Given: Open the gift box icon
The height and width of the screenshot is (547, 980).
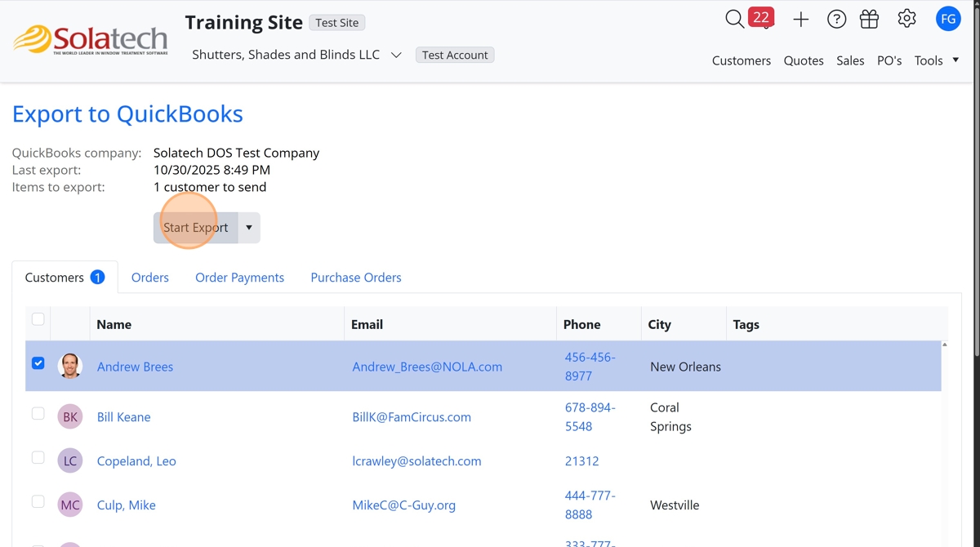Looking at the screenshot, I should pyautogui.click(x=869, y=19).
